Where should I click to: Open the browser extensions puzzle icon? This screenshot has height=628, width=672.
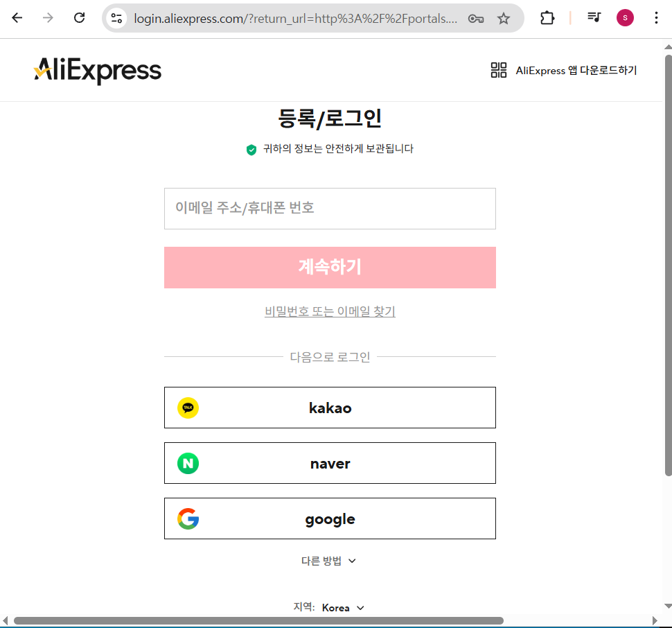click(x=547, y=18)
